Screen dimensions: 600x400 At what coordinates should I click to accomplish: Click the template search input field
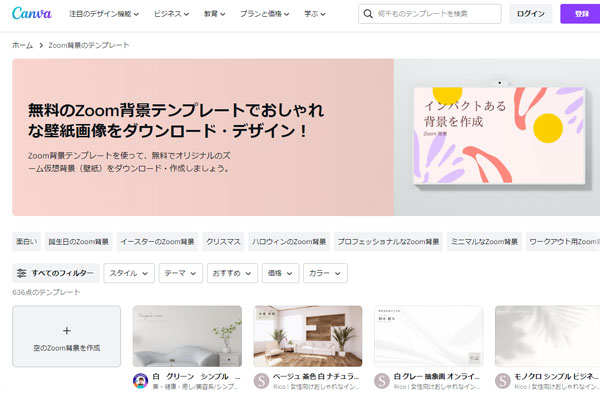[430, 14]
